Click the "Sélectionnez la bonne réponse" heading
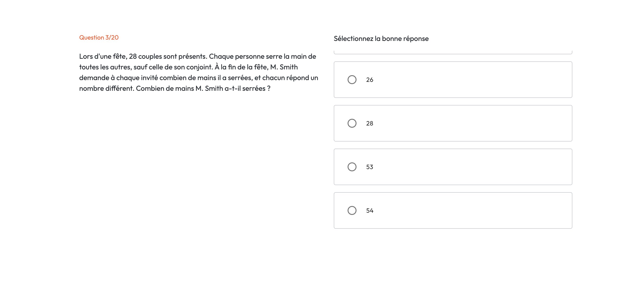This screenshot has width=644, height=303. (x=381, y=38)
